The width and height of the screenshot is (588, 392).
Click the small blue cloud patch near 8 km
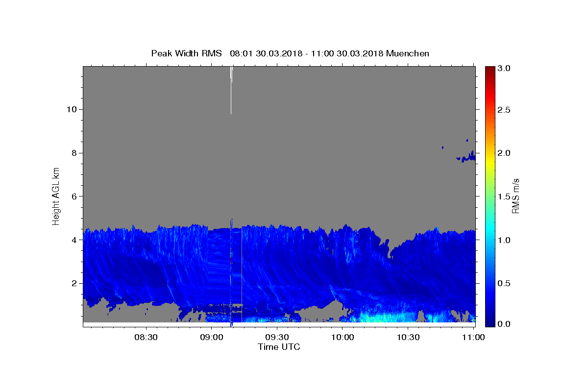(x=466, y=157)
